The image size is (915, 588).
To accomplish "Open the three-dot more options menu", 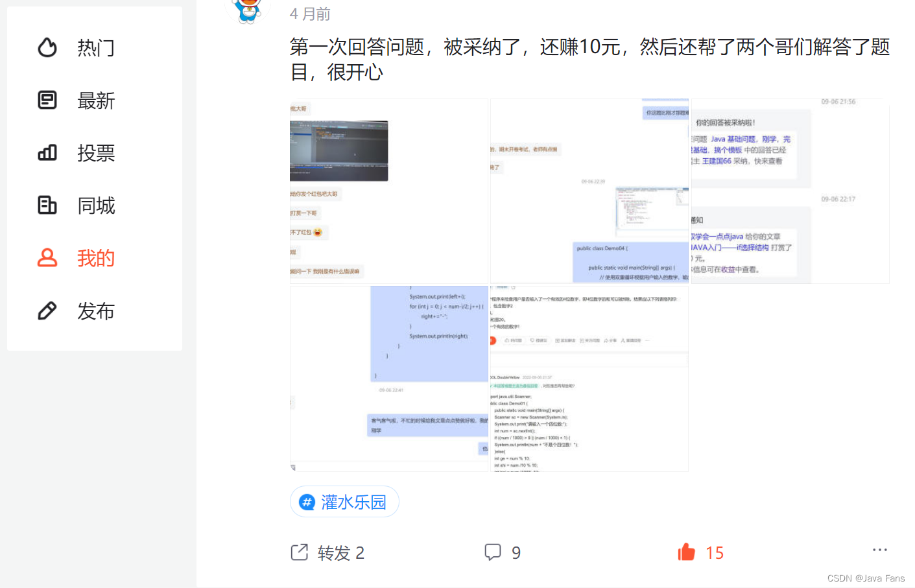I will (x=879, y=550).
